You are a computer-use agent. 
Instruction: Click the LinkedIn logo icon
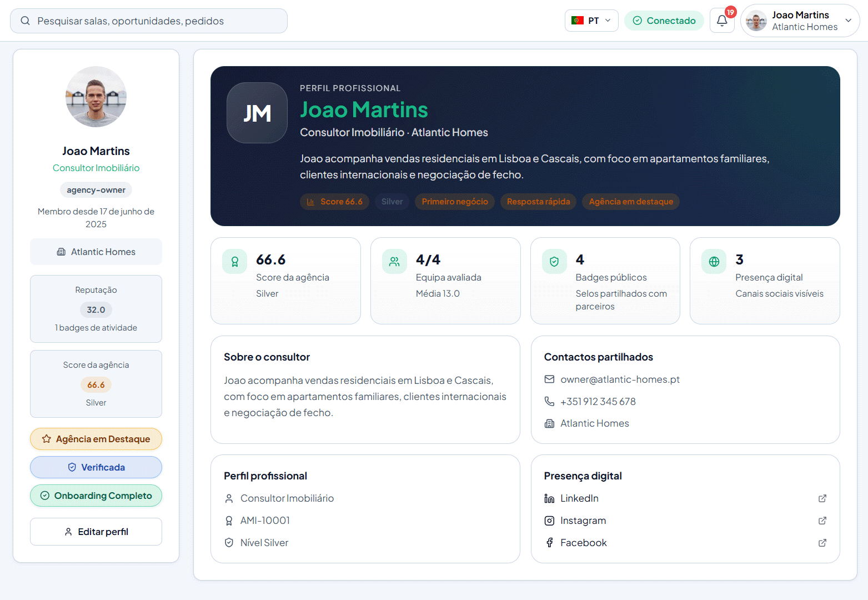[x=549, y=498]
